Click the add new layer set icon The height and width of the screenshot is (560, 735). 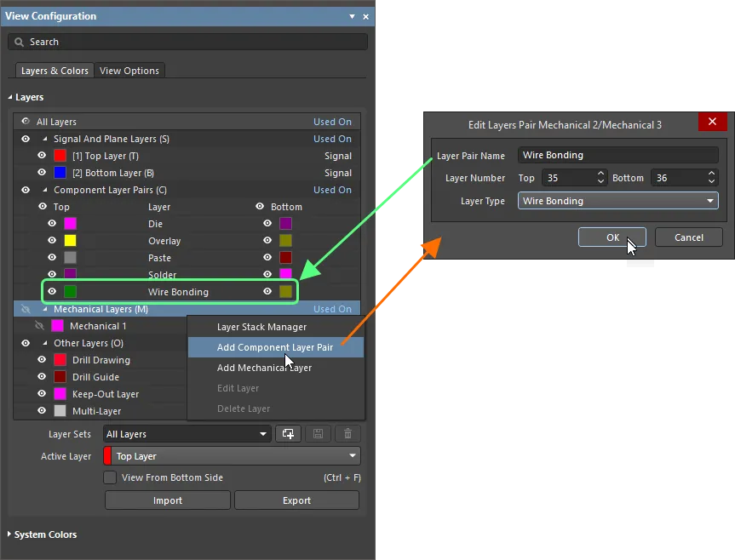click(x=288, y=434)
